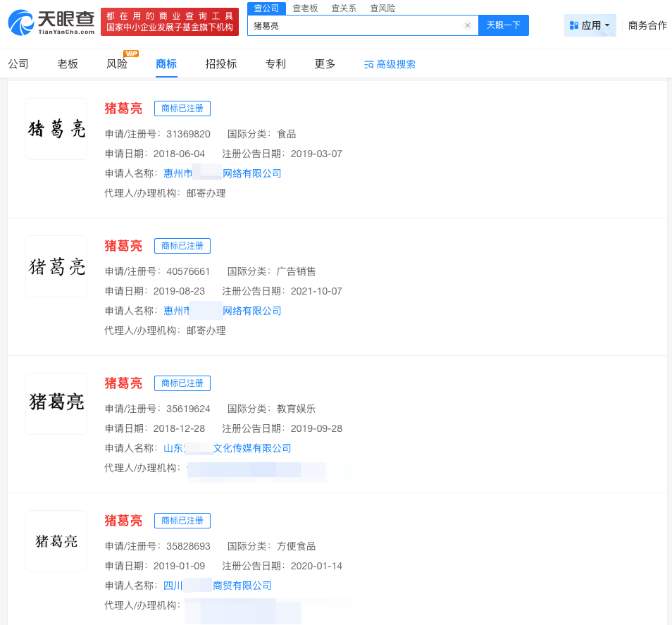This screenshot has width=672, height=625.
Task: Open the 更多 dropdown menu
Action: tap(324, 63)
